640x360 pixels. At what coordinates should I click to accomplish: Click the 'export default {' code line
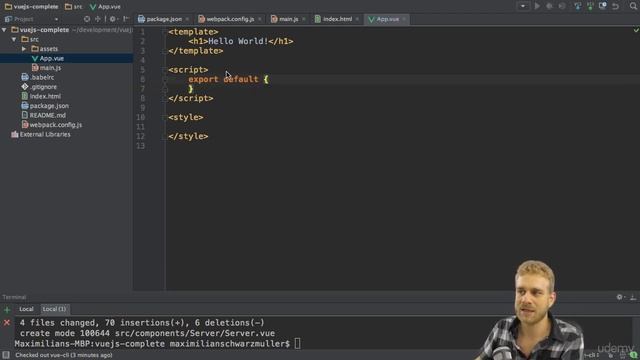[x=228, y=79]
